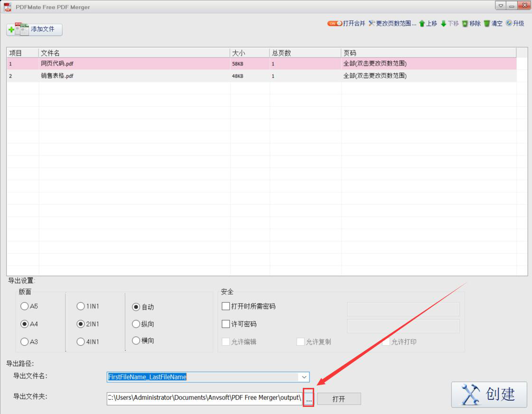This screenshot has height=414, width=532.
Task: Close the PDFMate window
Action: click(x=524, y=6)
